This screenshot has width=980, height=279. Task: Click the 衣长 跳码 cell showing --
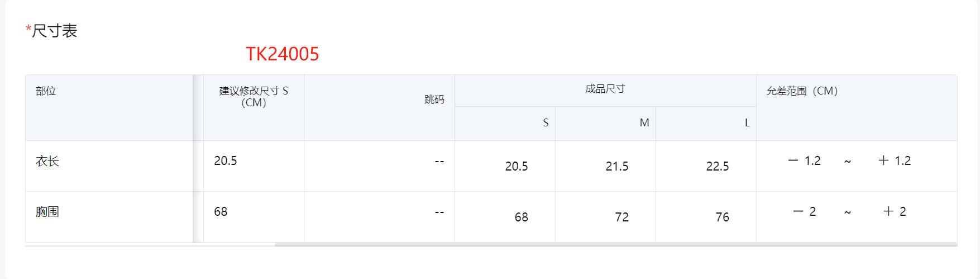[x=439, y=162]
